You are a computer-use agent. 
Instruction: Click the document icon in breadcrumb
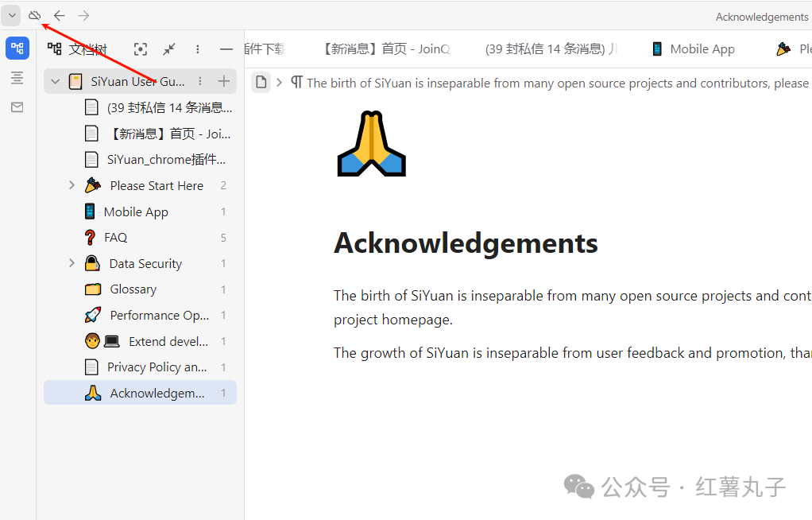click(x=261, y=83)
